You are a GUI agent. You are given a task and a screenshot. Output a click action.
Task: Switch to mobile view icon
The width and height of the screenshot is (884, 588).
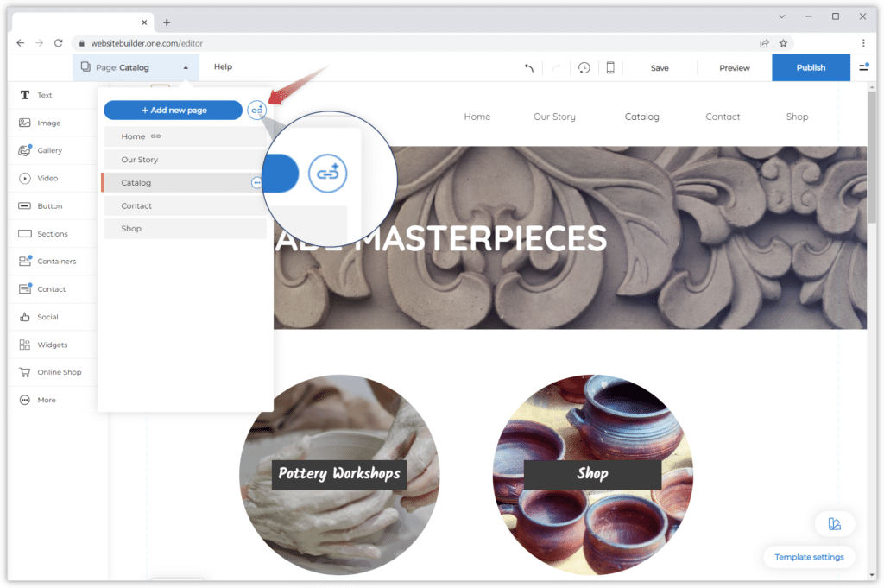click(x=610, y=68)
